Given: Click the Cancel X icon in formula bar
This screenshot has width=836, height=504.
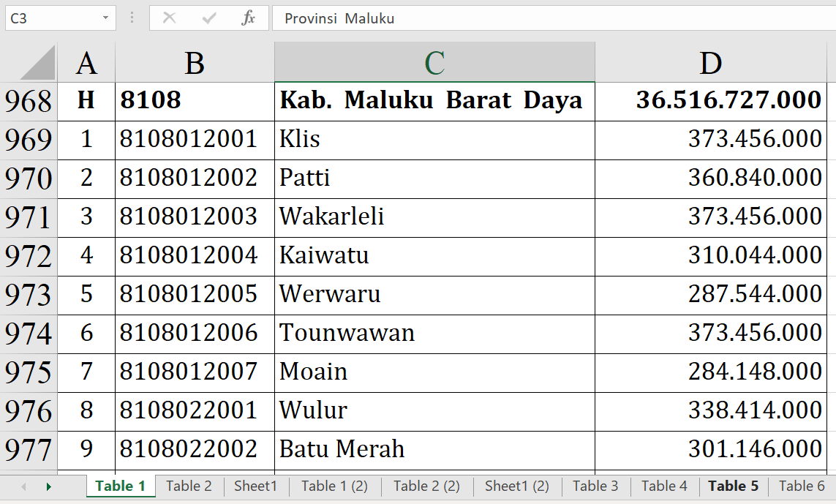Looking at the screenshot, I should tap(169, 18).
